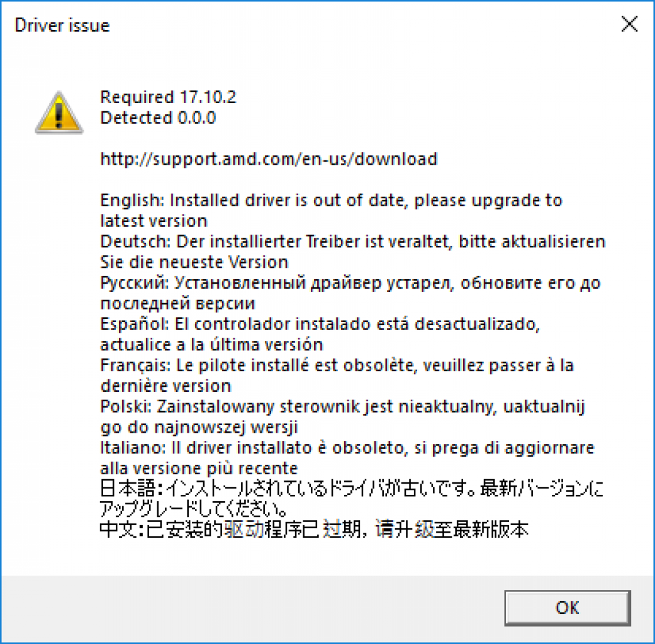Click the support.amd.com download URL text
Screen dimensions: 655x644
(269, 159)
